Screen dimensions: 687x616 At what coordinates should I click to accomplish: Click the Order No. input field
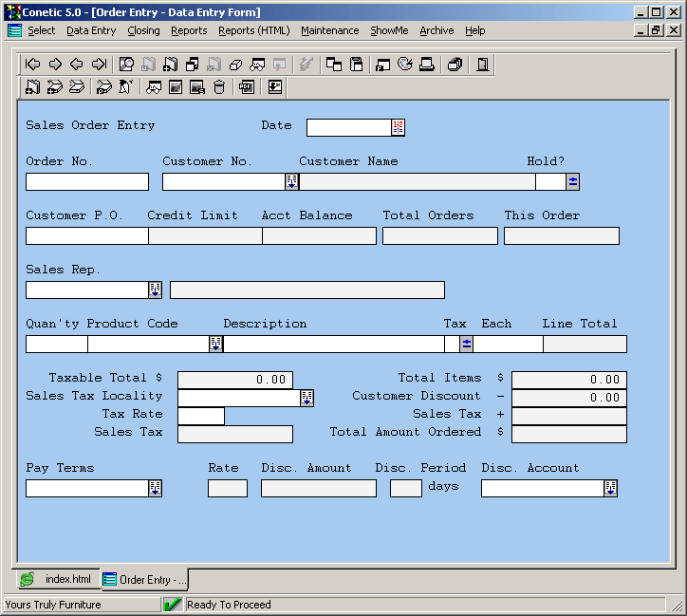[87, 181]
